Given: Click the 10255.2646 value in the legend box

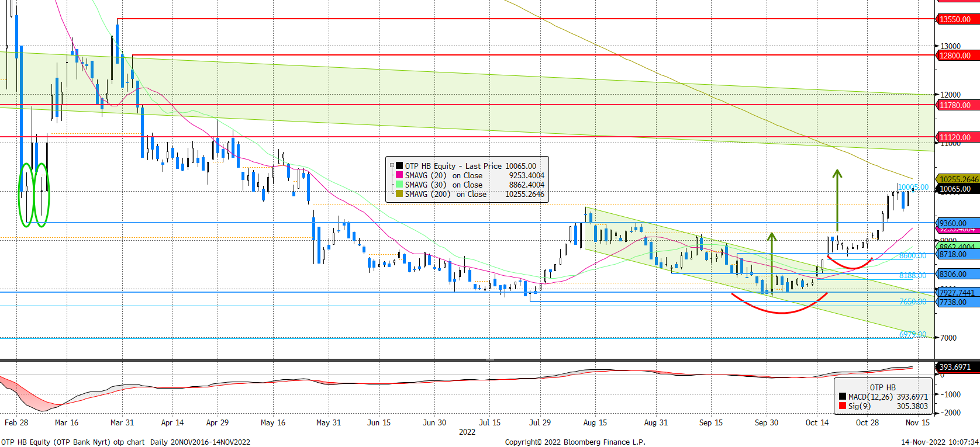Looking at the screenshot, I should point(524,194).
